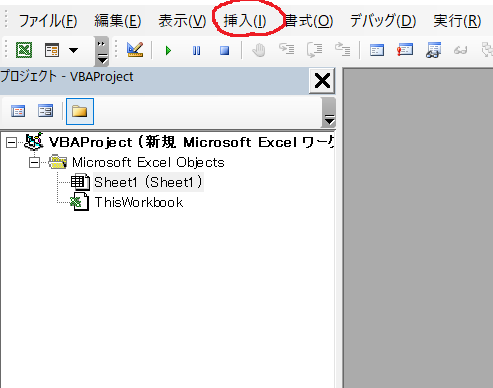Screen dimensions: 493x388
Task: Click the View Object icon in project pane
Action: pyautogui.click(x=45, y=111)
